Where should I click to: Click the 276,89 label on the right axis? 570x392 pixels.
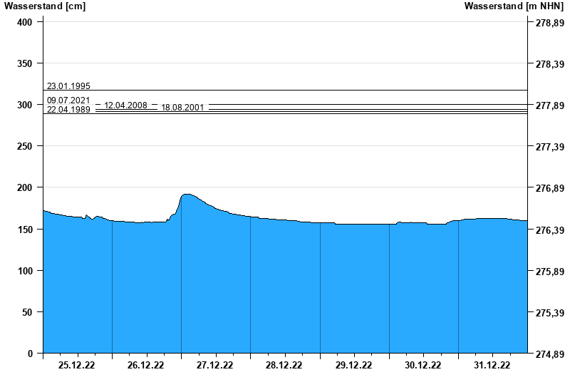[549, 188]
